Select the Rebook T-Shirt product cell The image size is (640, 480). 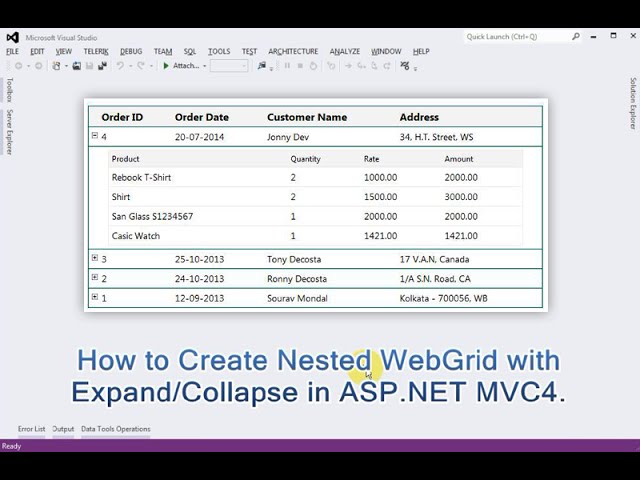tap(141, 178)
